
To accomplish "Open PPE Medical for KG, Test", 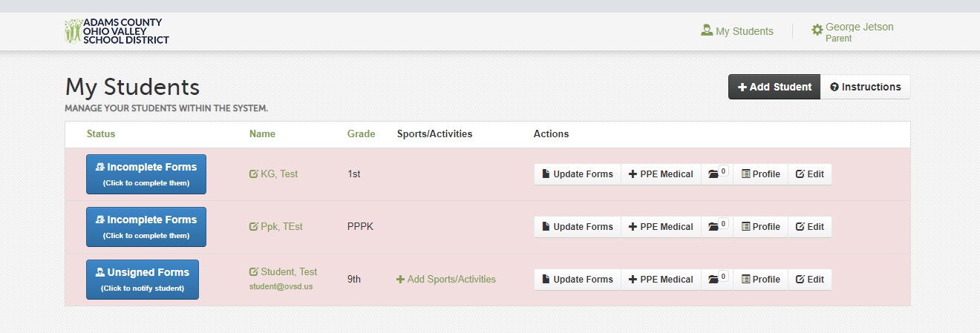I will [x=661, y=174].
